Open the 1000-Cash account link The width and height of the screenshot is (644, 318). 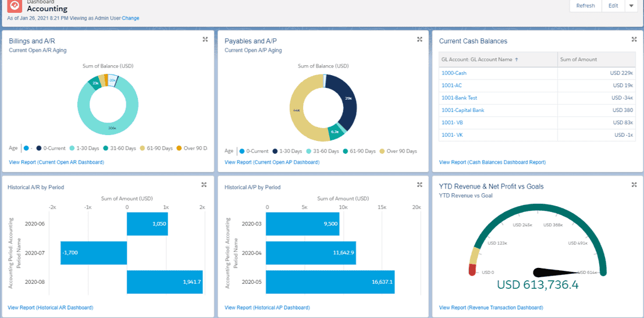[454, 73]
